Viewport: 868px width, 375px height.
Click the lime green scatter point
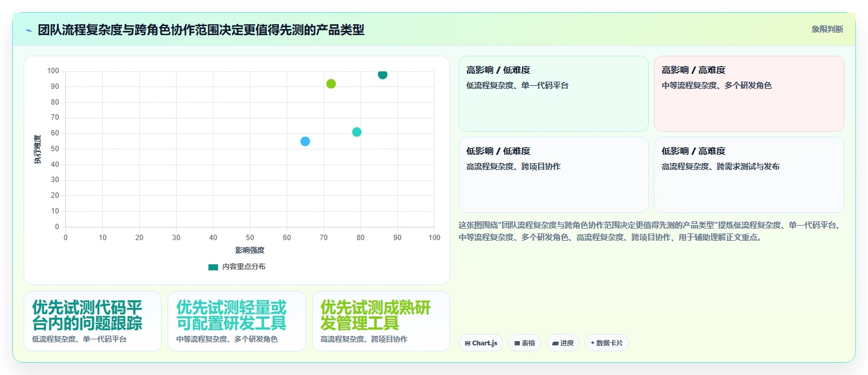click(x=331, y=84)
